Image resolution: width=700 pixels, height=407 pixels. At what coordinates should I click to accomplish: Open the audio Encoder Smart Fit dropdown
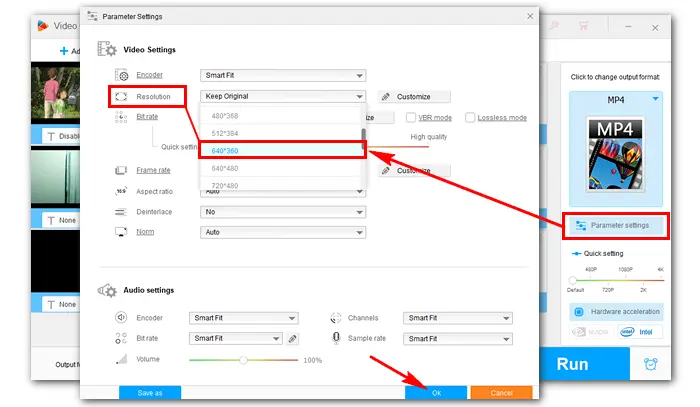[x=244, y=318]
